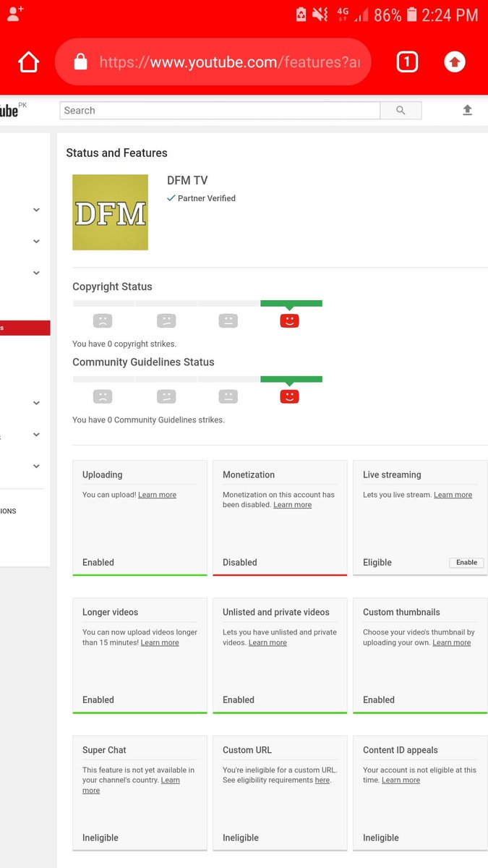Image resolution: width=488 pixels, height=868 pixels.
Task: Expand the middle sidebar chevron below the red item
Action: 36,435
